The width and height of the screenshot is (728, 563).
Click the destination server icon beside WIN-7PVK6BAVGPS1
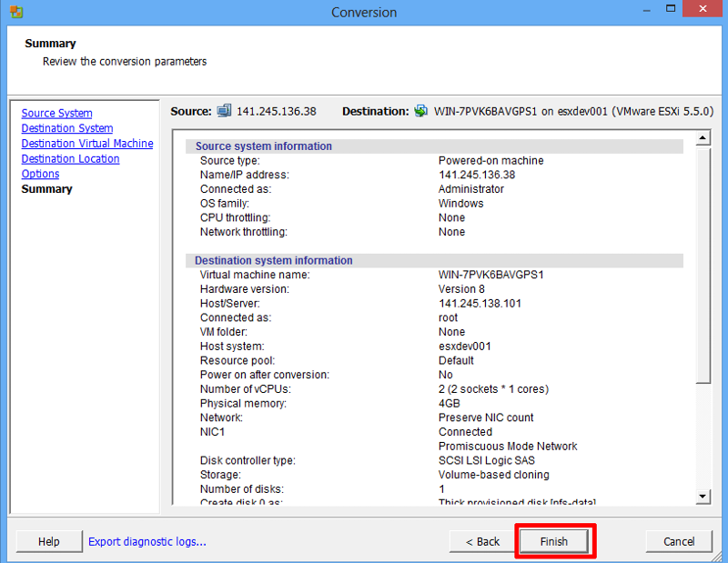tap(420, 111)
